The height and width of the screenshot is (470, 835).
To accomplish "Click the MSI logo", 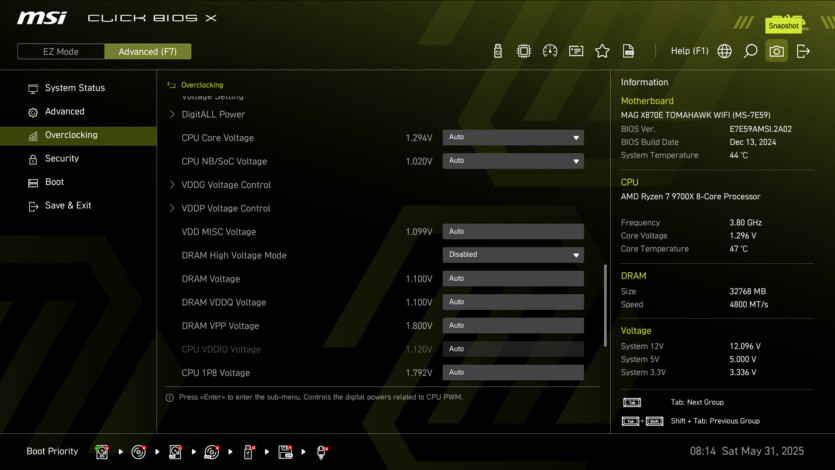I will point(42,18).
